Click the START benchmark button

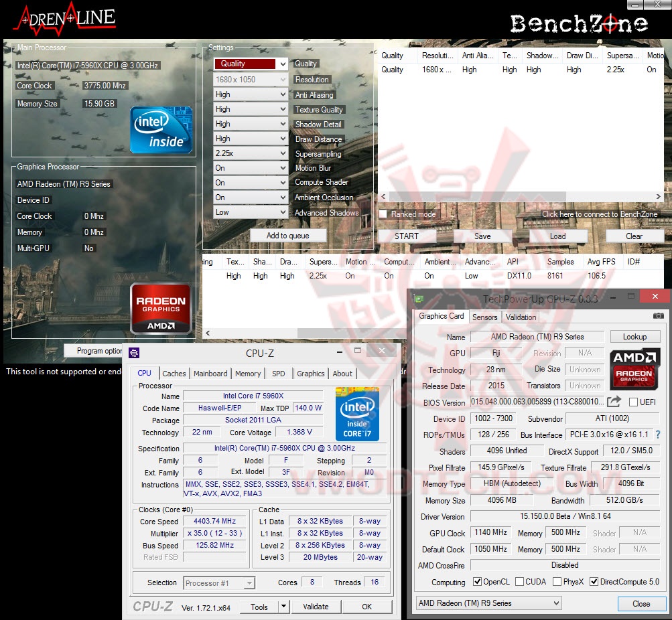tap(407, 236)
